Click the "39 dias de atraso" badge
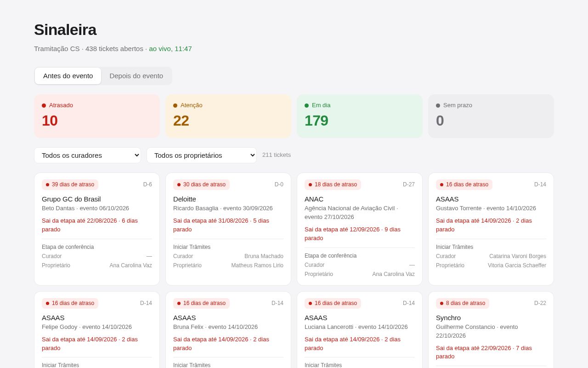The image size is (588, 368). click(x=70, y=184)
